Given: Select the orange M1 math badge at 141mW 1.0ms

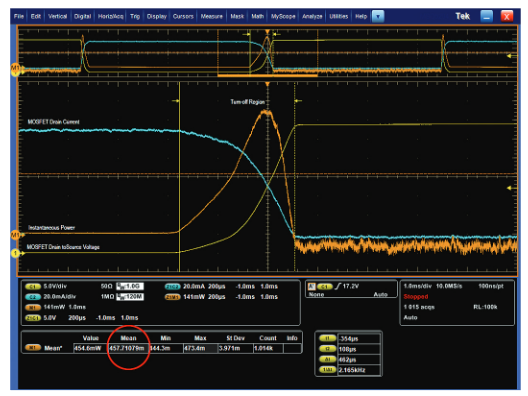Looking at the screenshot, I should [x=33, y=307].
